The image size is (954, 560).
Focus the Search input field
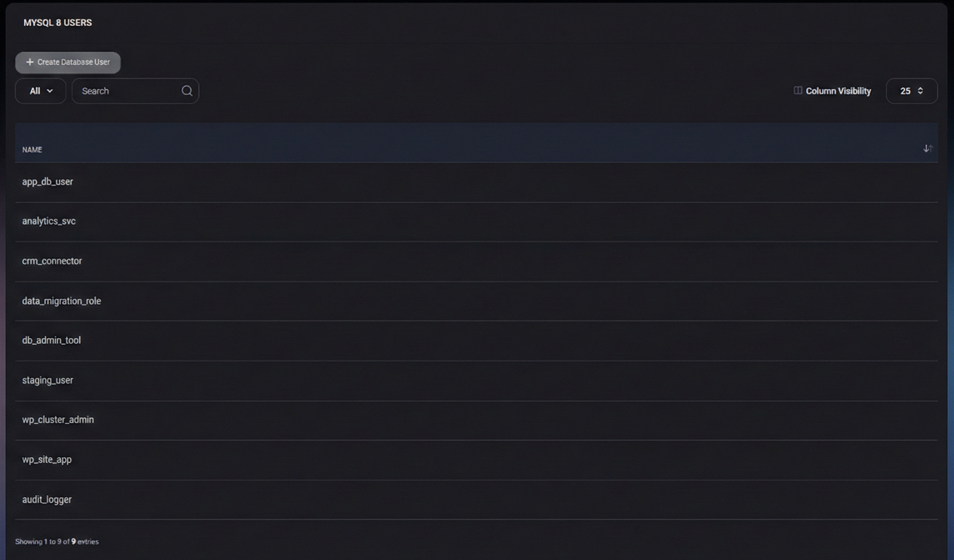pos(128,91)
